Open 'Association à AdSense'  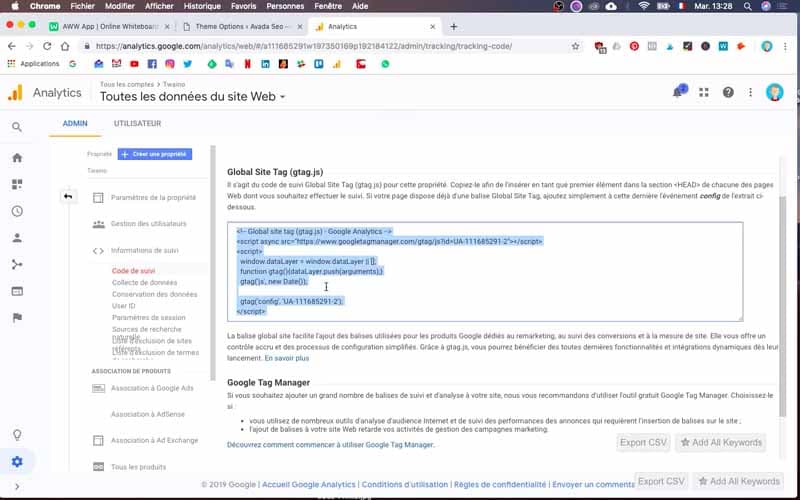148,414
